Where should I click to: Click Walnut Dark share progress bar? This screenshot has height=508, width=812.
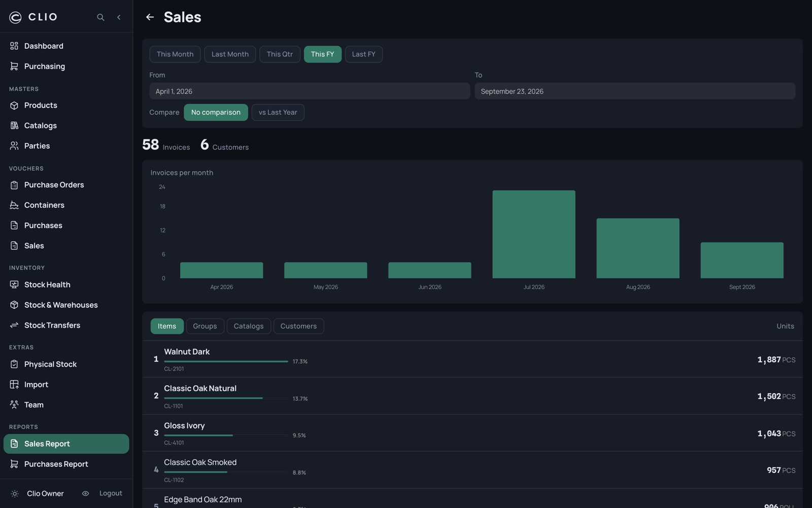(226, 362)
